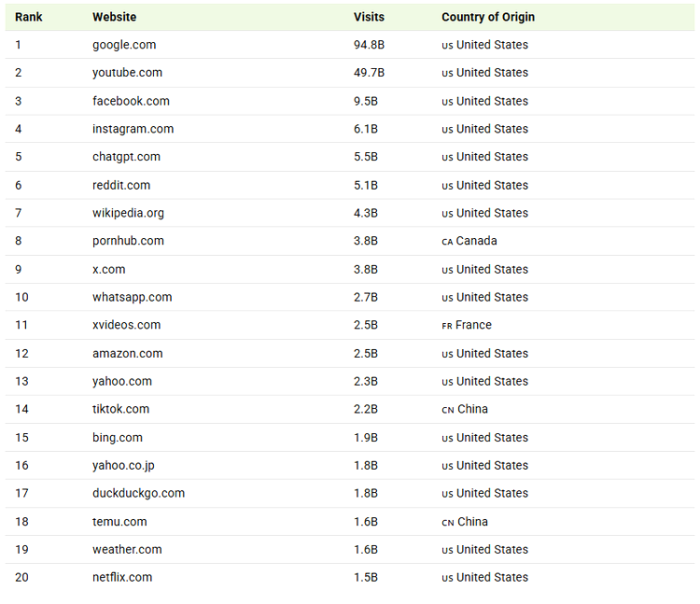Click the duckduckgo.com website name
The height and width of the screenshot is (604, 700).
click(x=138, y=493)
